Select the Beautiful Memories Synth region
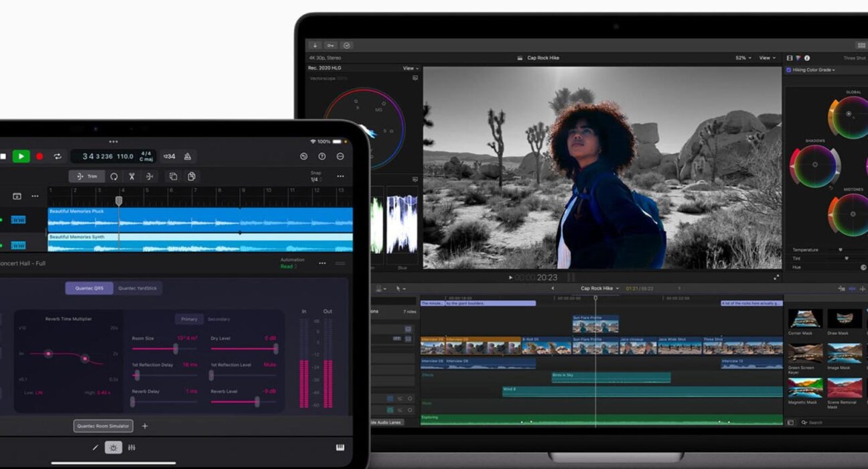This screenshot has height=469, width=868. point(200,243)
